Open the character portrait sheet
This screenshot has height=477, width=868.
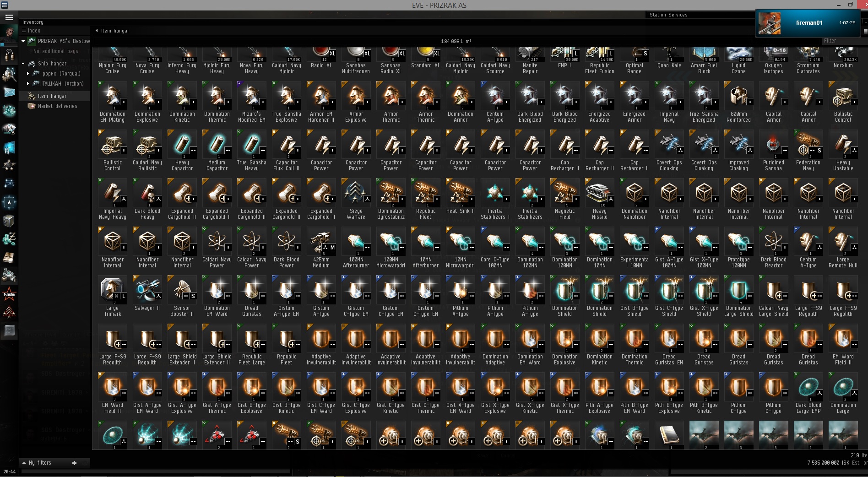[x=9, y=34]
